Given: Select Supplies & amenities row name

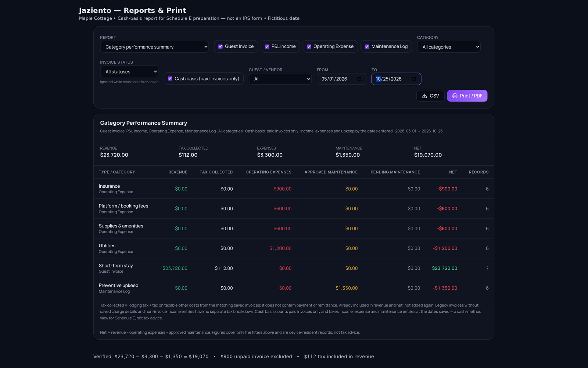Looking at the screenshot, I should pyautogui.click(x=121, y=226).
